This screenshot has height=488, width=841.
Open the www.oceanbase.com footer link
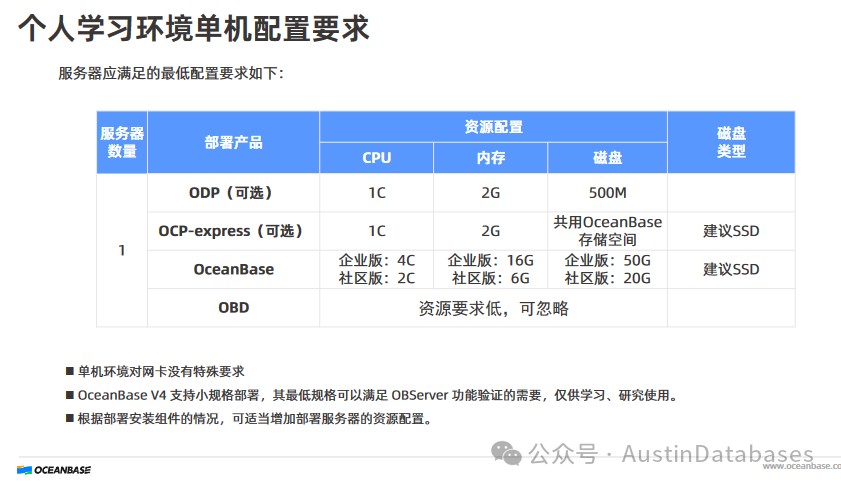pos(802,466)
